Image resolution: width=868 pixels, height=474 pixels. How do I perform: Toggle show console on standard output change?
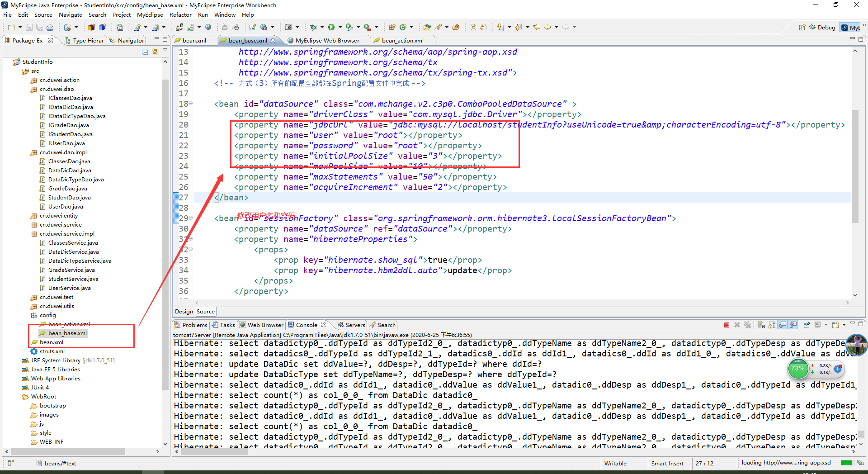point(783,325)
